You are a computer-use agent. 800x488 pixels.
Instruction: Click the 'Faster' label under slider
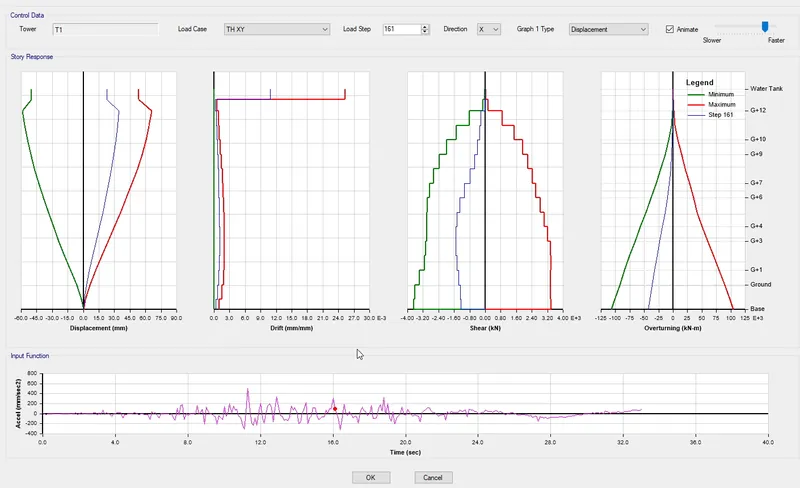coord(776,40)
